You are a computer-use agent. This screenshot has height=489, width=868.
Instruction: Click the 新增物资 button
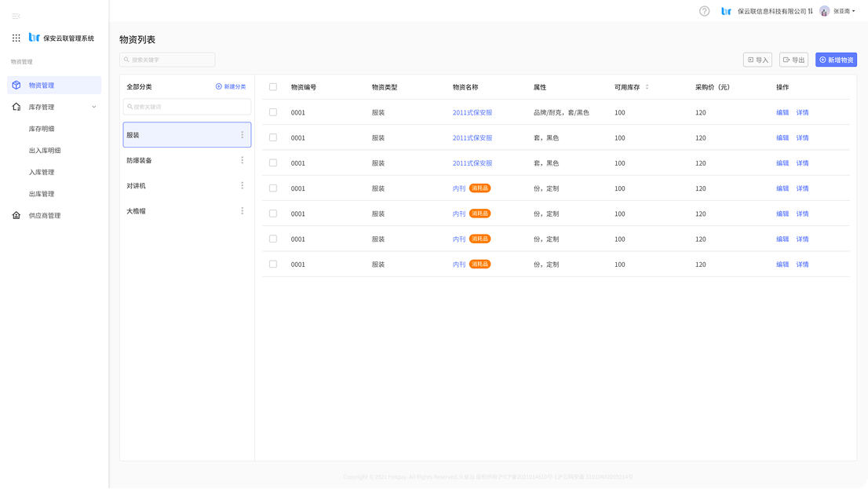pos(836,60)
